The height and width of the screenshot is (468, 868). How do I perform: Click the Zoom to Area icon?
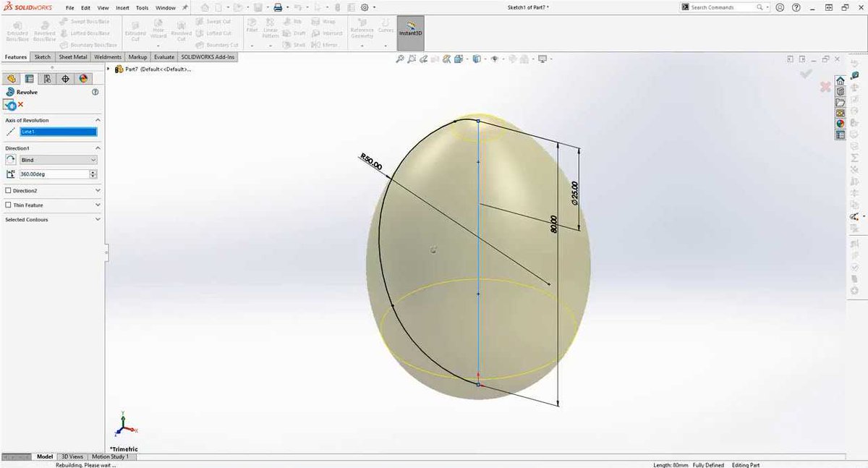click(412, 59)
